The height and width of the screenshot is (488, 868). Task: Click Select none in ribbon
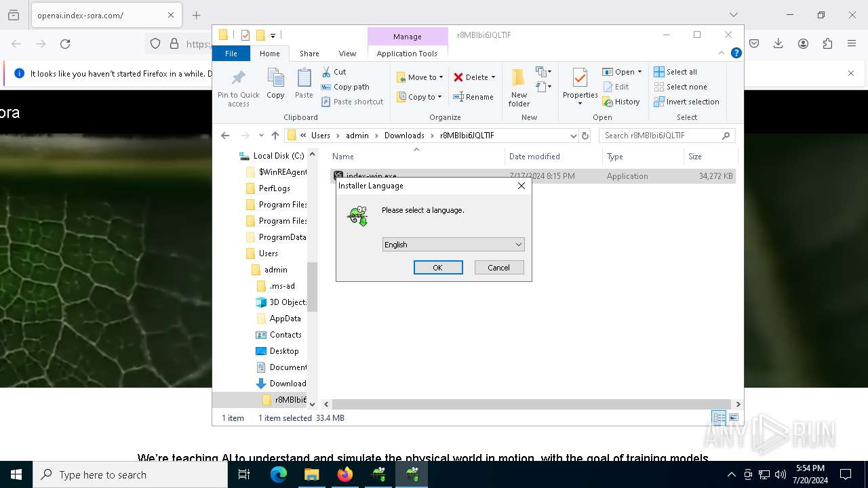click(x=680, y=87)
